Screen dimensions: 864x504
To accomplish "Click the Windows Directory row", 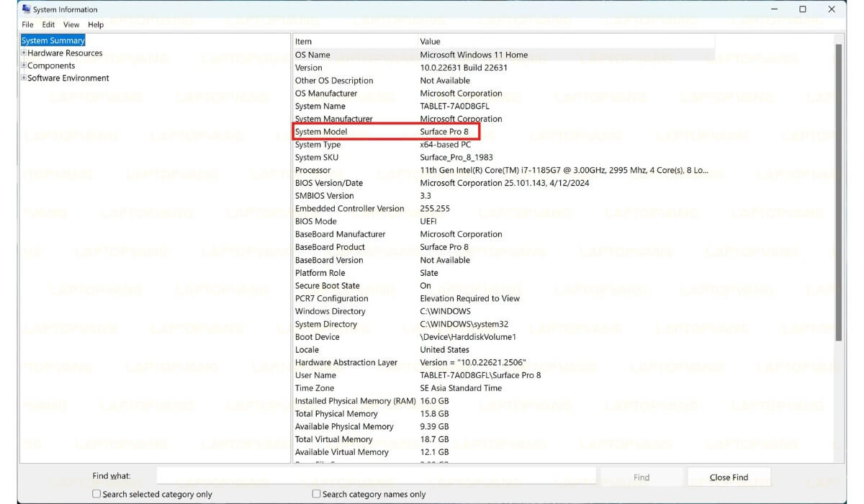I will point(504,312).
